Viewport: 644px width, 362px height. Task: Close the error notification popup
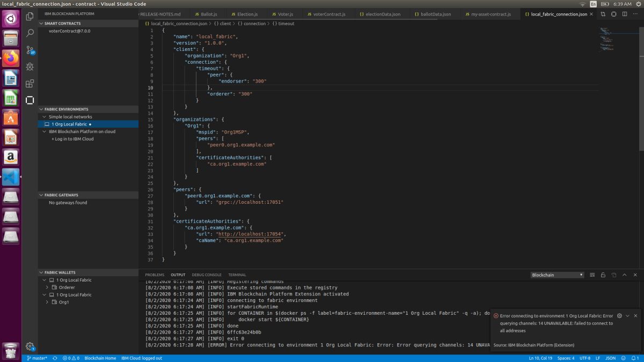point(635,316)
